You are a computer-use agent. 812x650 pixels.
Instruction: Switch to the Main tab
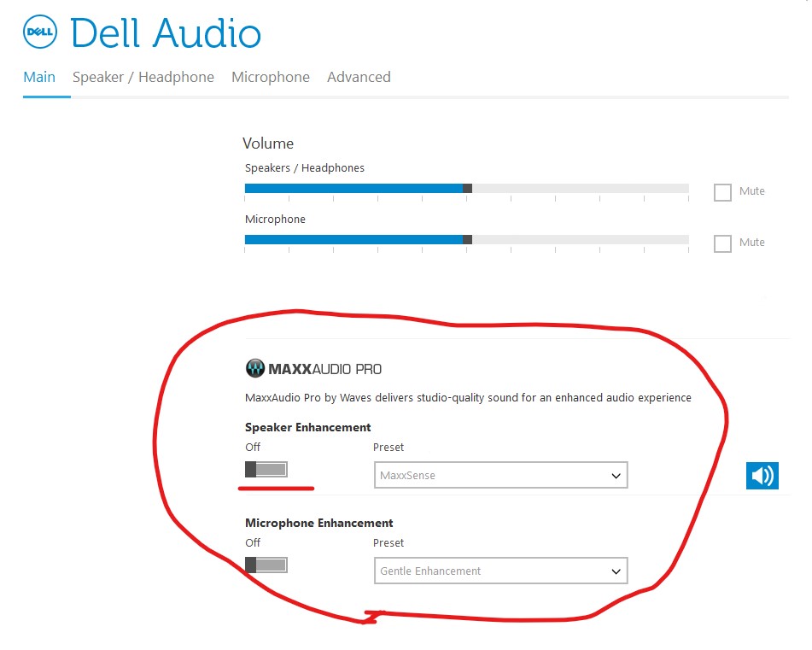tap(39, 77)
